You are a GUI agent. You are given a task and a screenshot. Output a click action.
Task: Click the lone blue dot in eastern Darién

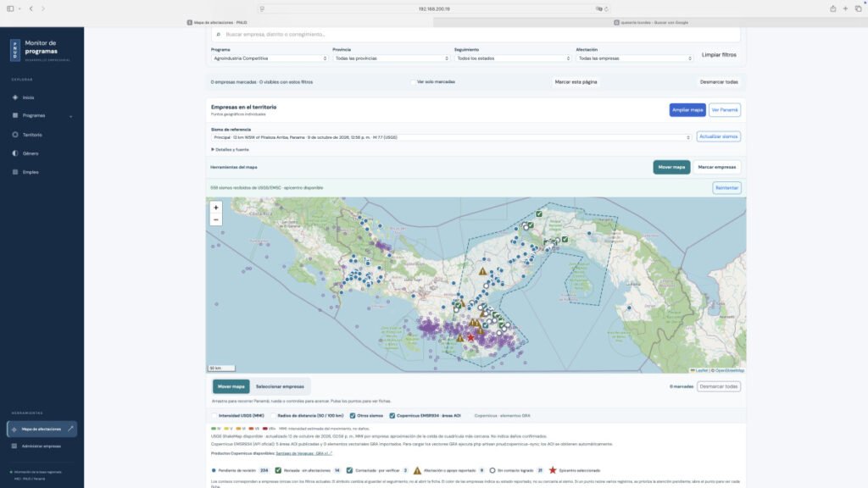click(629, 308)
